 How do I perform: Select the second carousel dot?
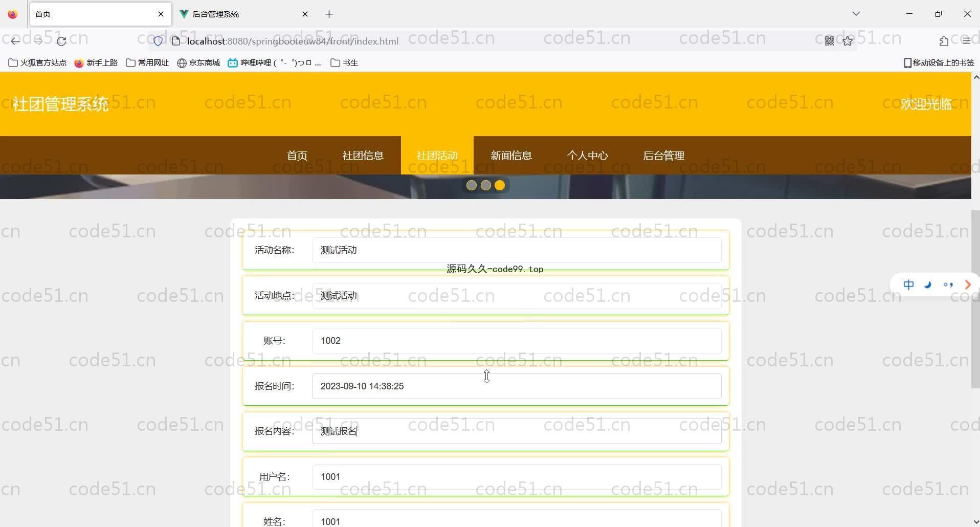click(485, 185)
